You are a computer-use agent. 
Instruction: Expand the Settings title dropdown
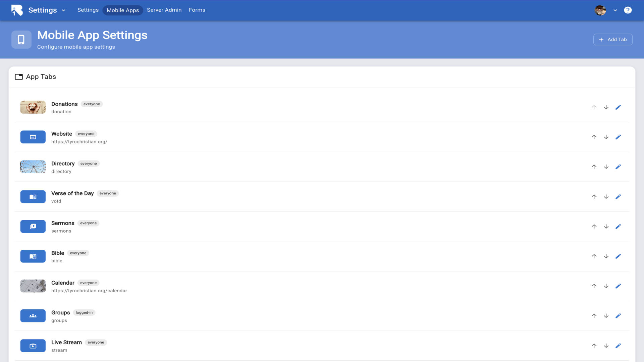[x=63, y=10]
